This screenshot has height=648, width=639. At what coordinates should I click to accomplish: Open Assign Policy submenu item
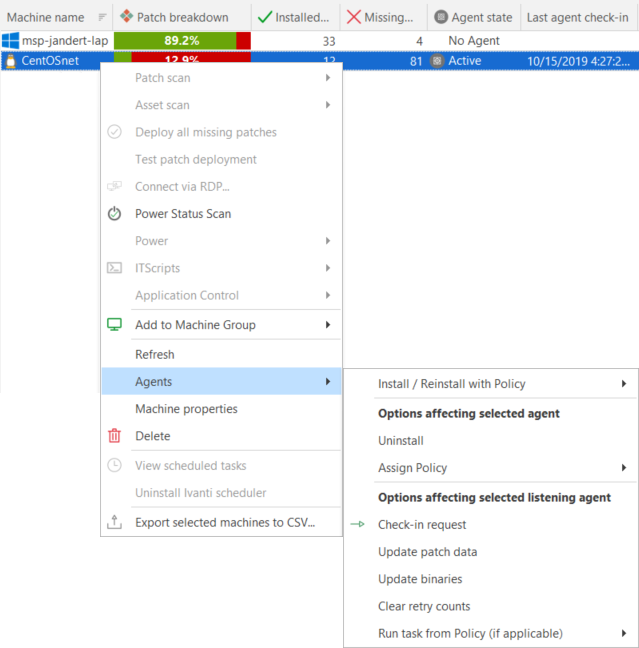[x=491, y=468]
